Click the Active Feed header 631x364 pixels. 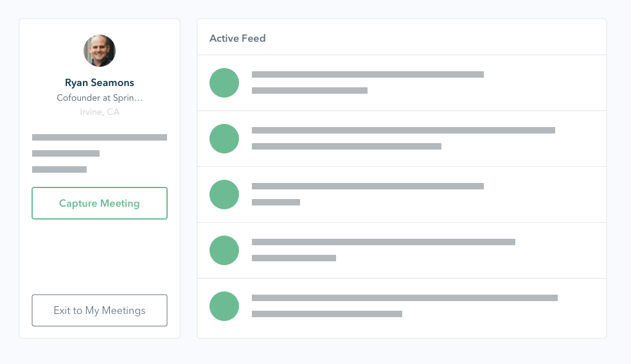238,39
